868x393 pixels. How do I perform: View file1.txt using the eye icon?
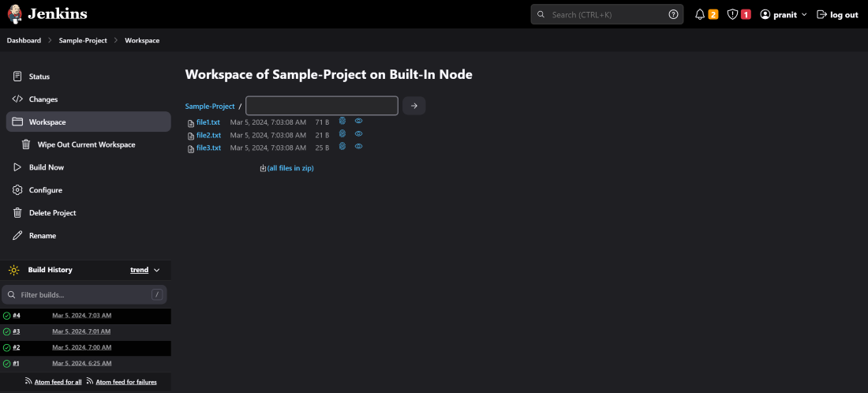tap(358, 122)
